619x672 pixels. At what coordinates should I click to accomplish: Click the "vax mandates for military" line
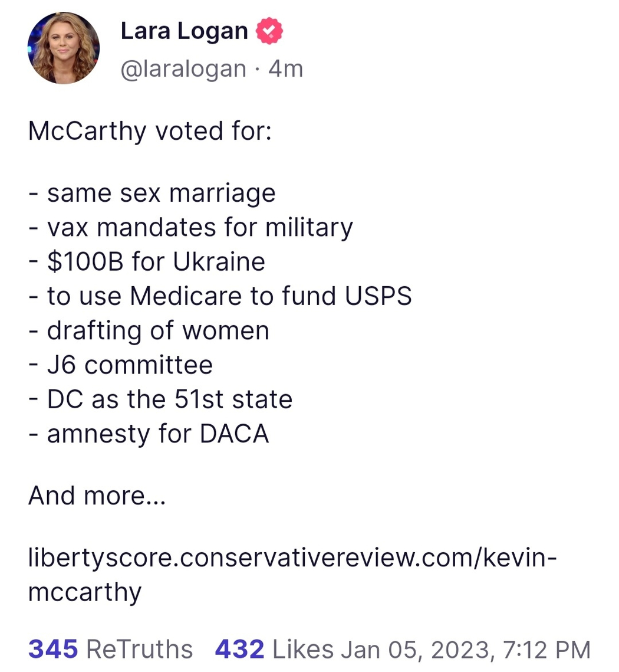[199, 227]
